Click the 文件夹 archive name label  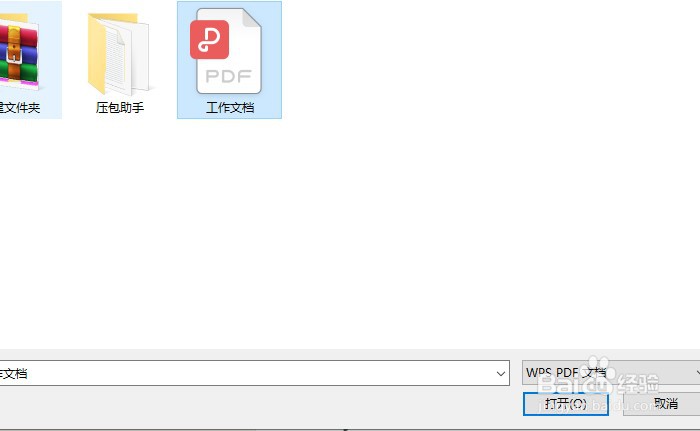coord(20,108)
